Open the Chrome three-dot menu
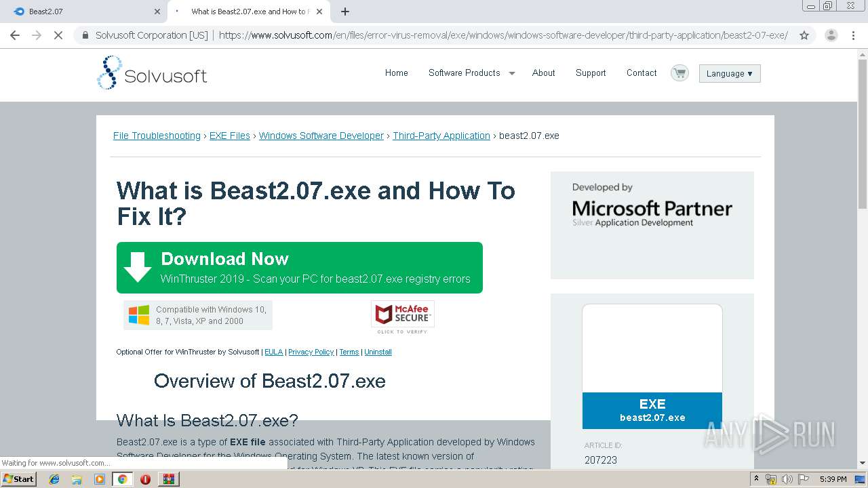The width and height of the screenshot is (868, 488). coord(853,35)
